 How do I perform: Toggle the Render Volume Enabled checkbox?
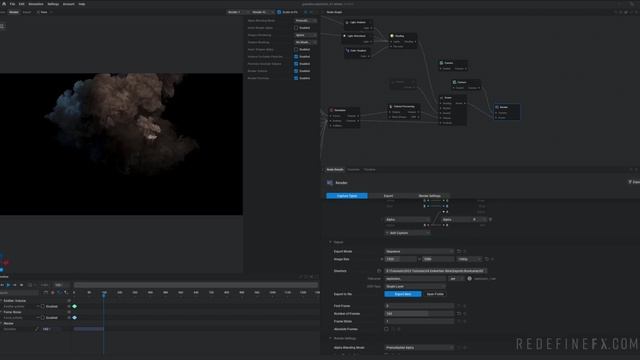pos(296,71)
